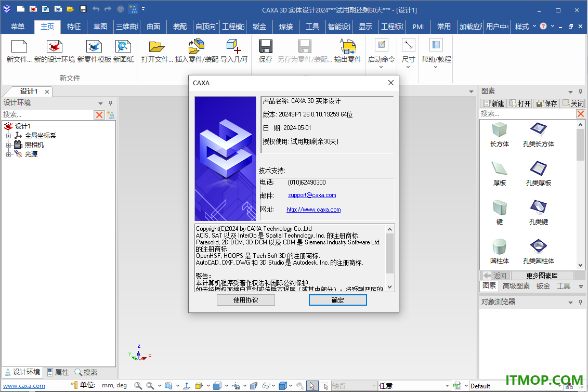Switch to the 特征 ribbon tab

(x=73, y=27)
